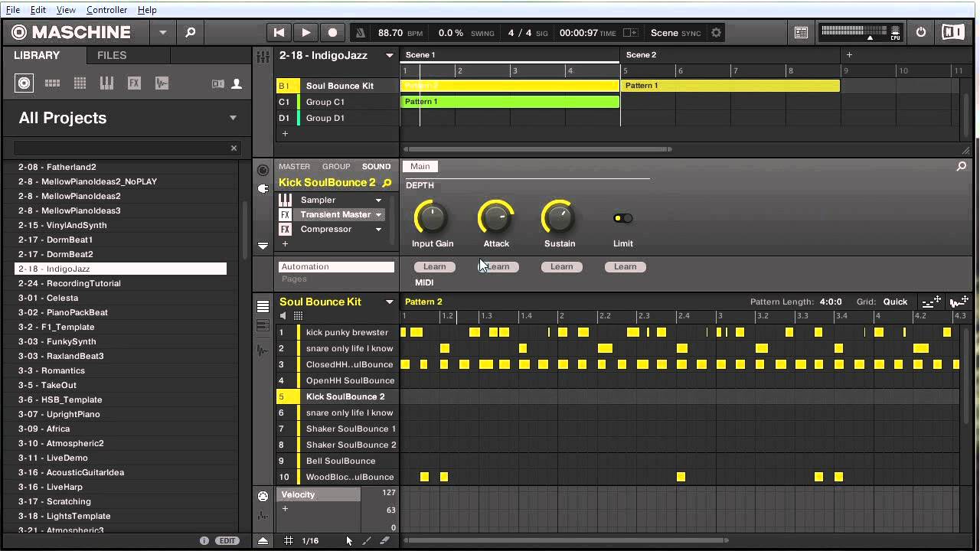
Task: Click the channel icon in control area
Action: point(263,170)
